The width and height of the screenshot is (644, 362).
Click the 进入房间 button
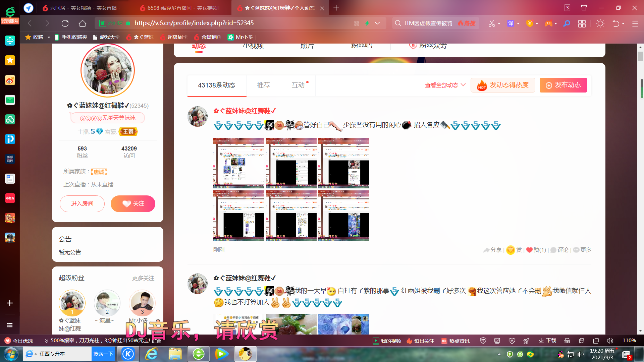82,204
